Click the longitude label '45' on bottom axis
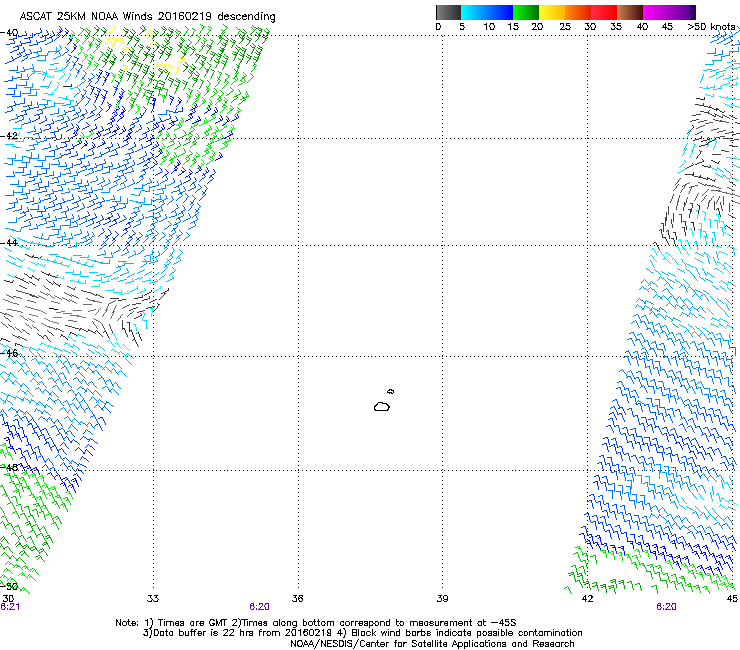Viewport: 740px width, 650px height. coord(732,599)
